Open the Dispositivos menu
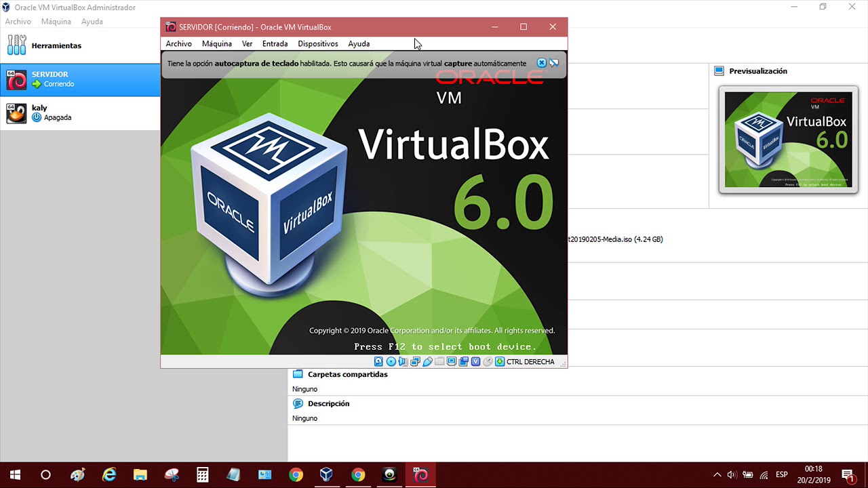Viewport: 868px width, 488px height. click(x=318, y=43)
